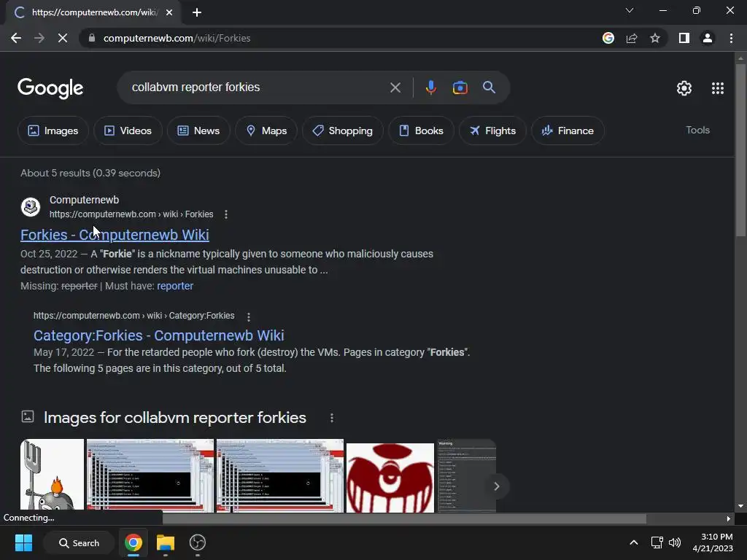This screenshot has height=560, width=747.
Task: Close the computernewb tab
Action: click(169, 12)
